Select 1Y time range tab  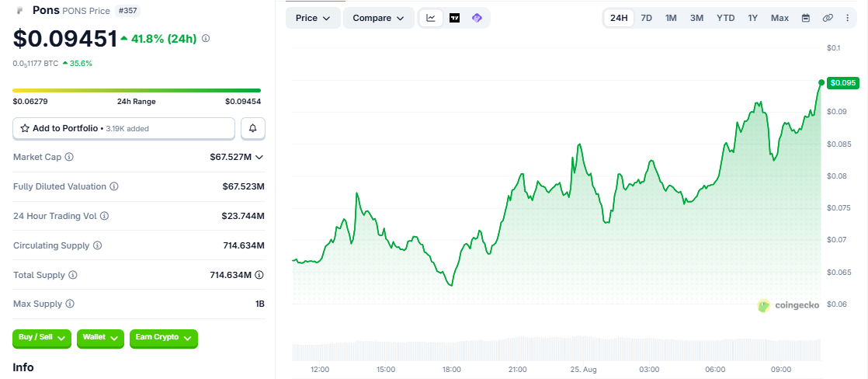(753, 18)
